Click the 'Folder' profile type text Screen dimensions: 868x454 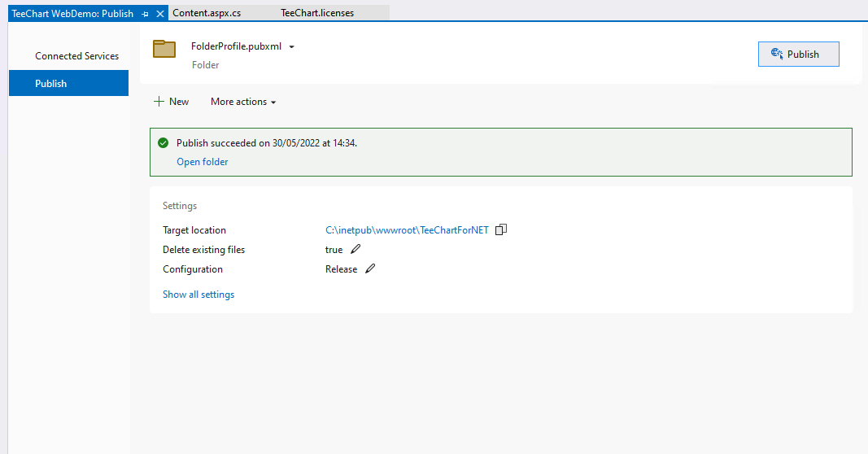(x=205, y=65)
